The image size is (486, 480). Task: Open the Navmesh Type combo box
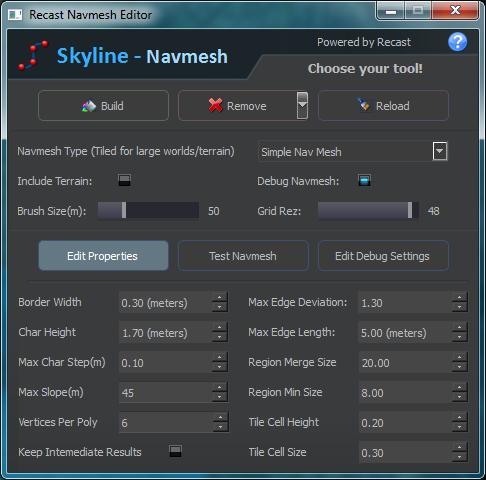352,152
